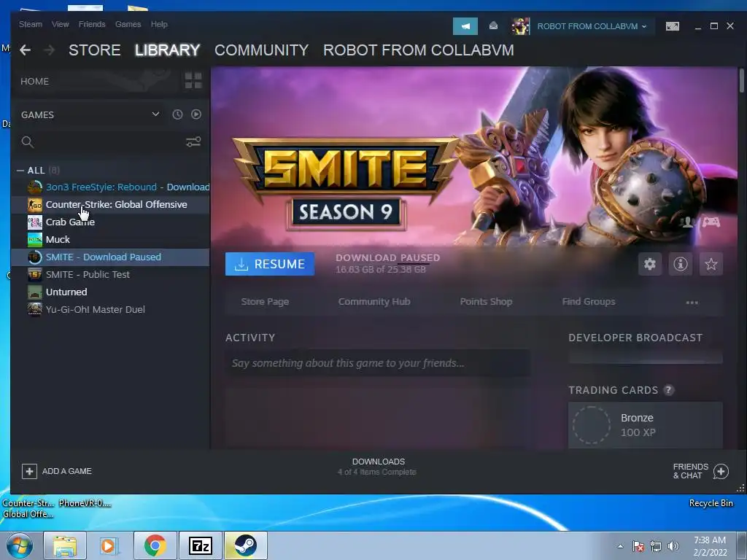This screenshot has width=747, height=560.
Task: Open Windows Explorer from the taskbar
Action: coord(65,545)
